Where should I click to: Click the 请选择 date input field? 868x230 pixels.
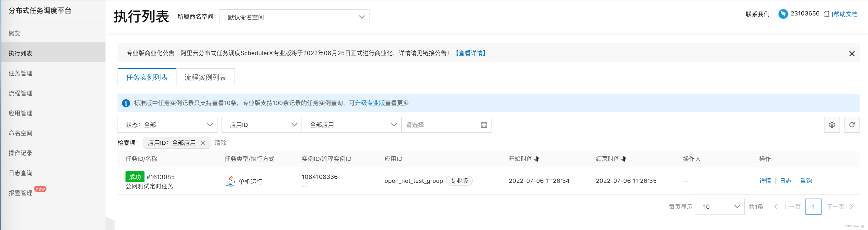[446, 125]
